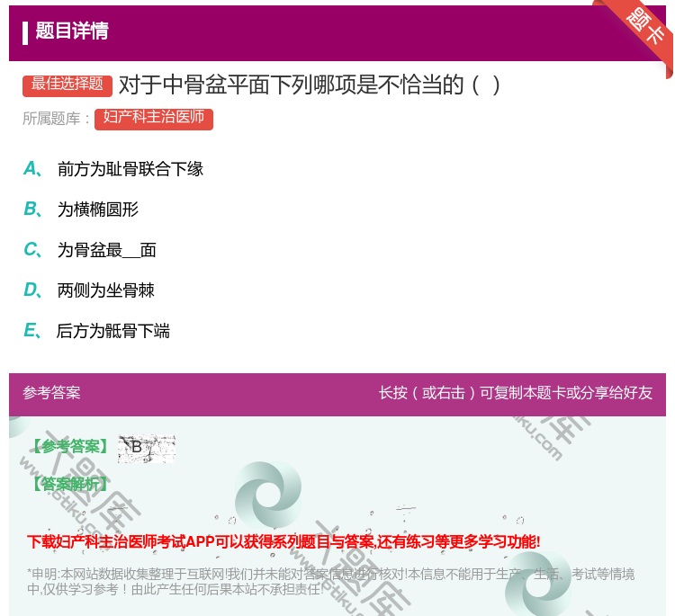Select option E 后方为骶骨下端
Screen dimensions: 675x616
[x=96, y=331]
